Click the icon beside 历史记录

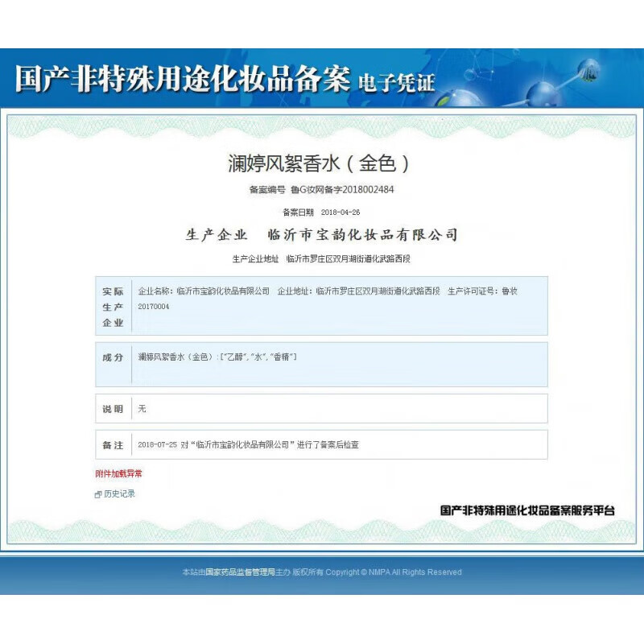(x=98, y=494)
